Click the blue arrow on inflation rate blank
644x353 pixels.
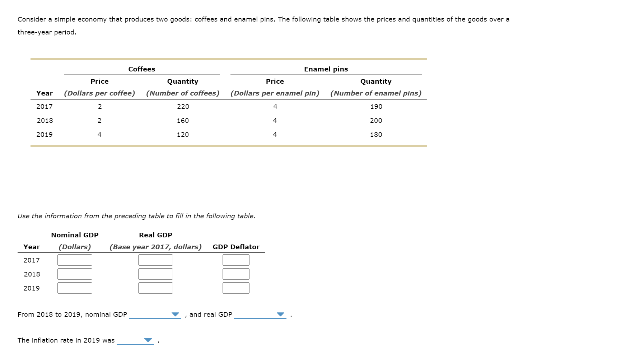click(147, 340)
